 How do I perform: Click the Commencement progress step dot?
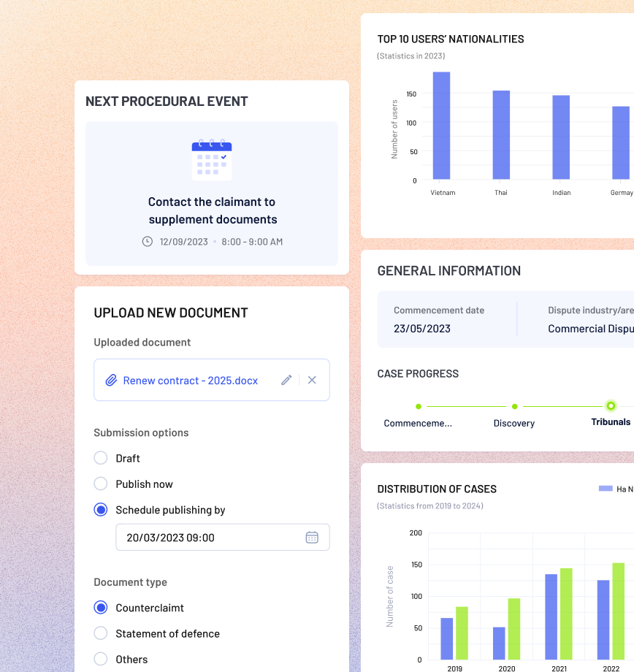(419, 406)
